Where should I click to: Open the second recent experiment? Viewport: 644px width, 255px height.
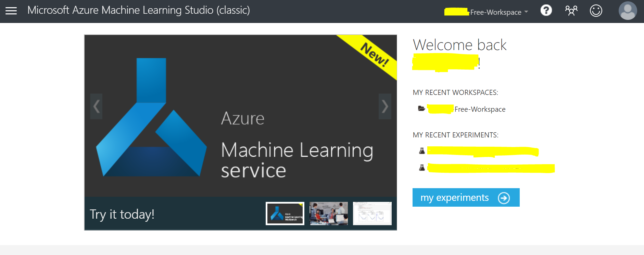491,168
